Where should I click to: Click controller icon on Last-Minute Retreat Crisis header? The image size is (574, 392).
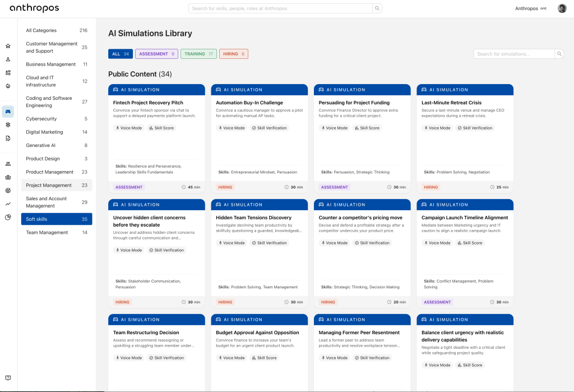pyautogui.click(x=424, y=90)
